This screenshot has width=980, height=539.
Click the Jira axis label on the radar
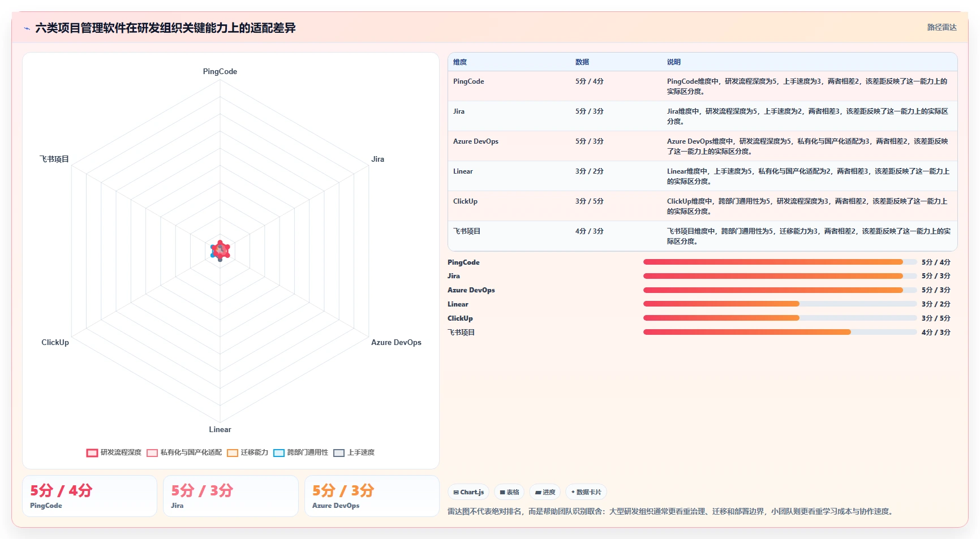tap(377, 159)
